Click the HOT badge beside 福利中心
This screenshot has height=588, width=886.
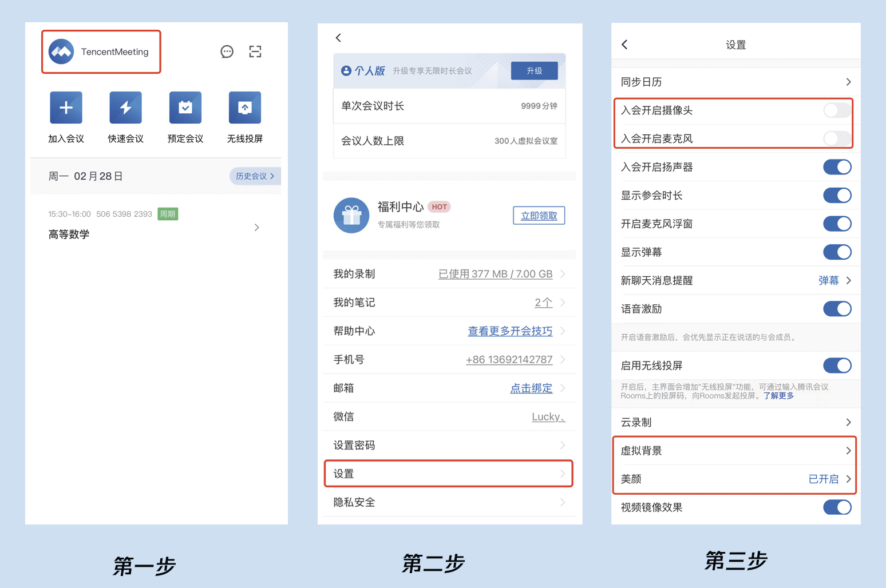click(x=439, y=207)
